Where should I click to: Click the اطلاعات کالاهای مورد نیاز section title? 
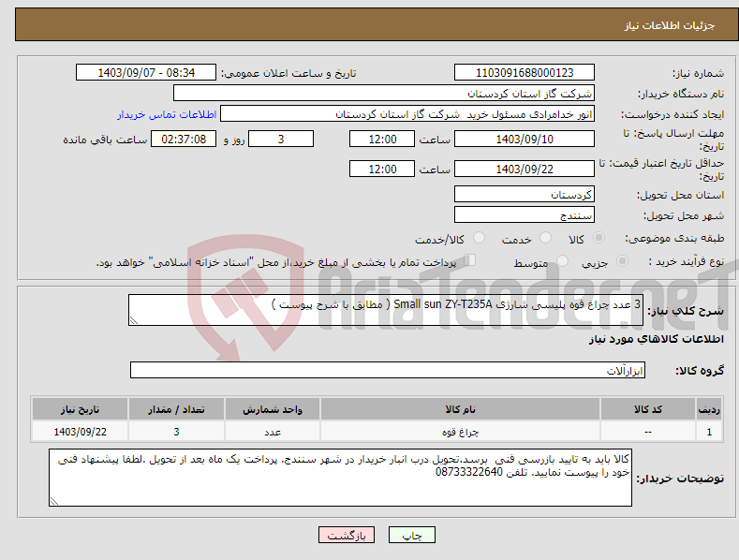pos(656,339)
